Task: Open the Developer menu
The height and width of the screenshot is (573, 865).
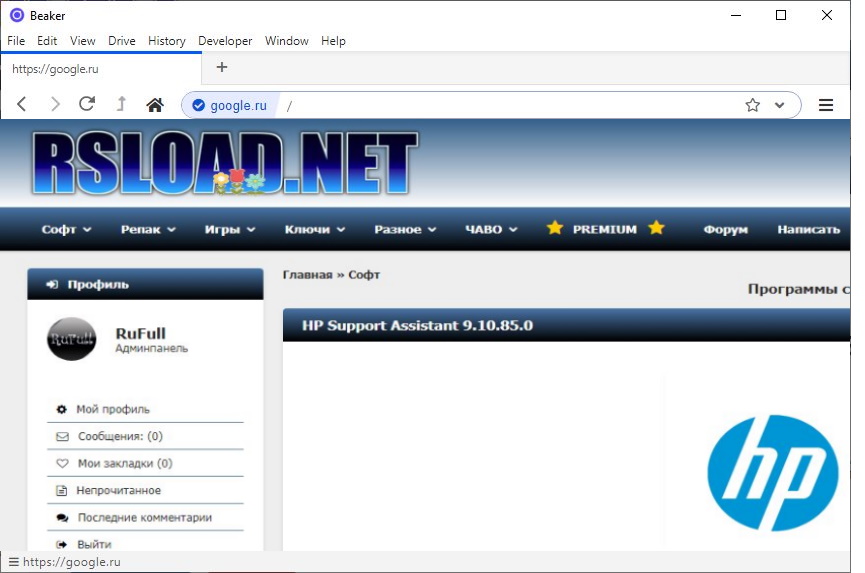Action: [225, 41]
